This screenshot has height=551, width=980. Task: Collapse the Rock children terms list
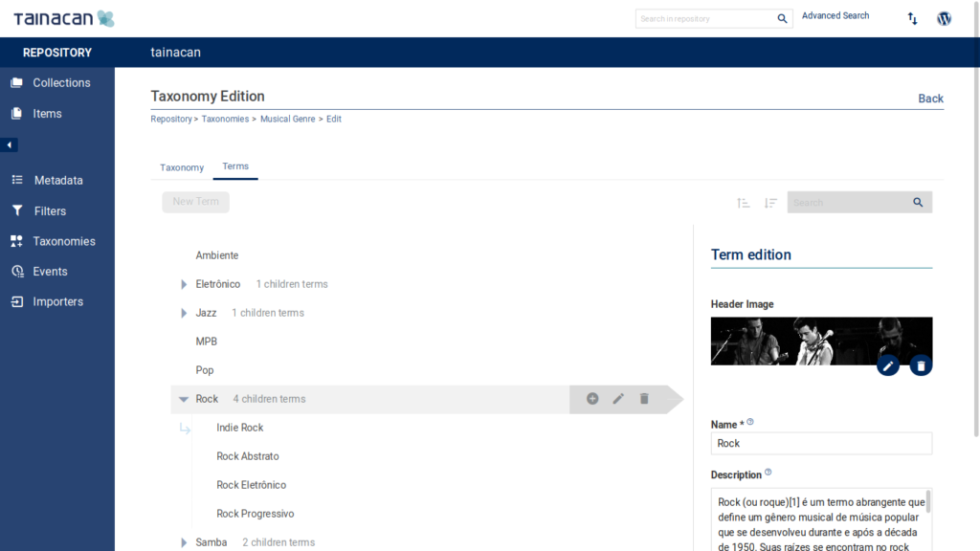coord(183,399)
